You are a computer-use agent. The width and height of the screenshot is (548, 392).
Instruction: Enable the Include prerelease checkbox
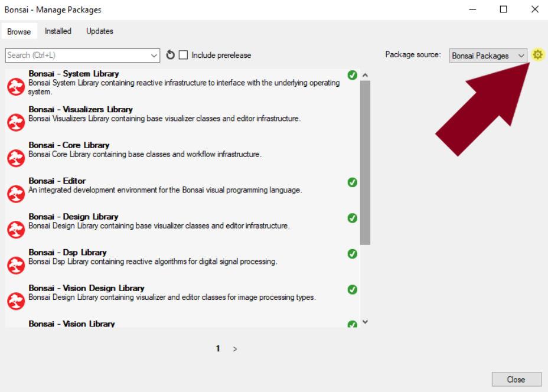pos(184,55)
